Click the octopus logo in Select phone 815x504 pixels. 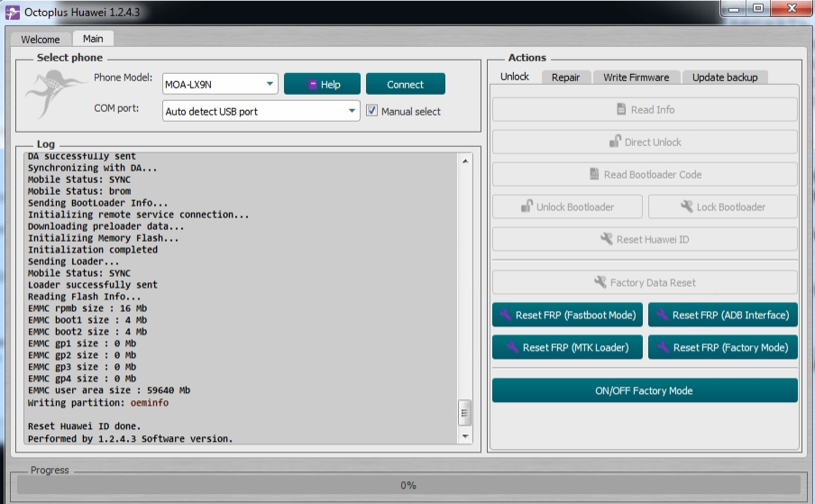55,95
